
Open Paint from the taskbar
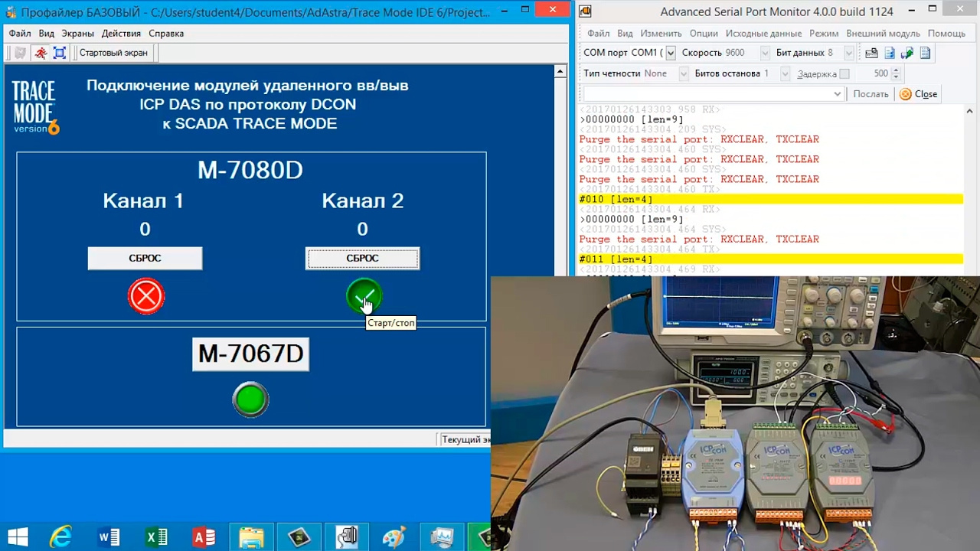point(394,537)
